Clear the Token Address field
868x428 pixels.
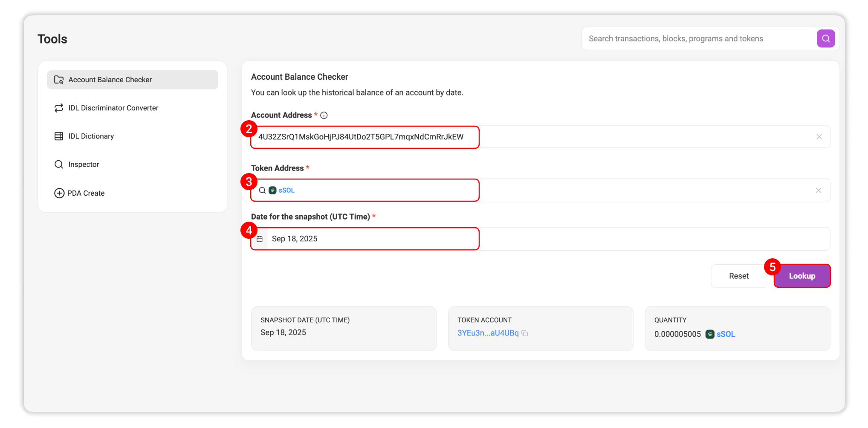[x=818, y=191]
